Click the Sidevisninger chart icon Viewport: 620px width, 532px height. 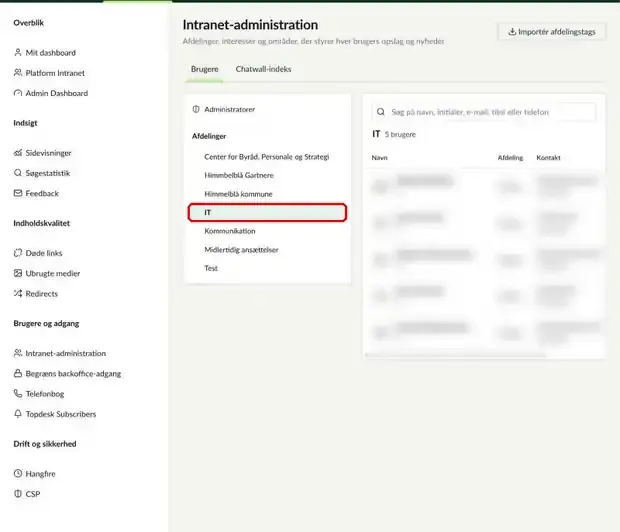[18, 153]
